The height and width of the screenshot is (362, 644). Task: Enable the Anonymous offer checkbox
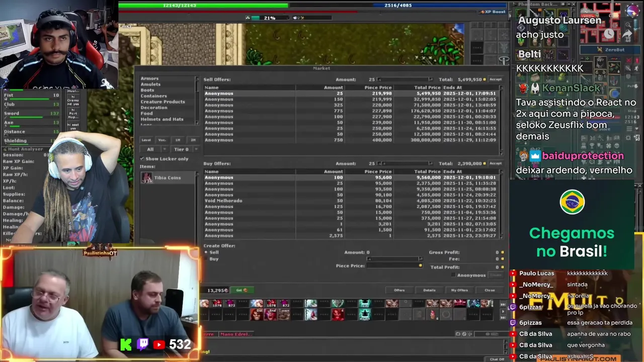pos(454,275)
